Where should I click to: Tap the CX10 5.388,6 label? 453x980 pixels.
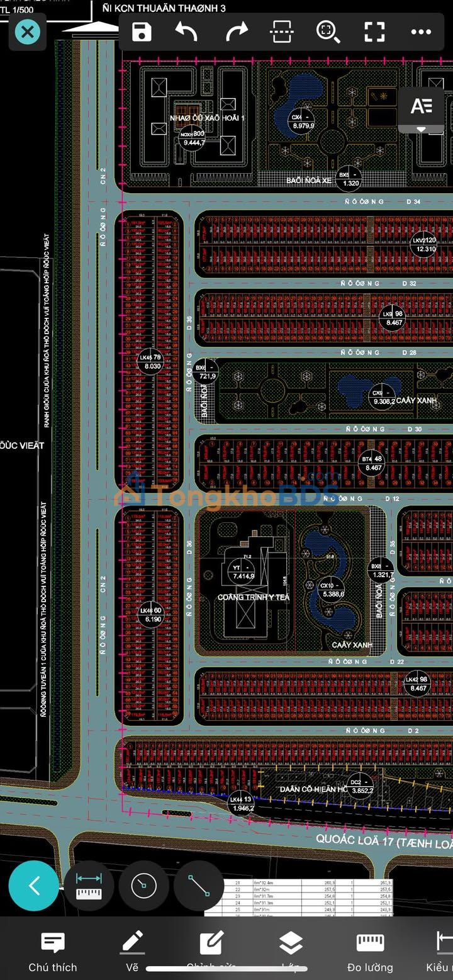332,589
